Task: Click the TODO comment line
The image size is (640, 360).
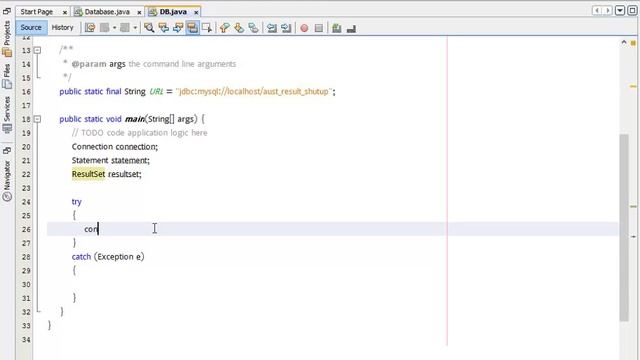Action: pyautogui.click(x=139, y=133)
